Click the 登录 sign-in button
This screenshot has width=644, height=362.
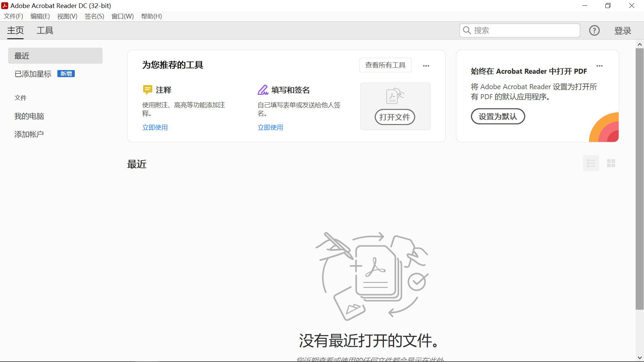click(x=623, y=31)
